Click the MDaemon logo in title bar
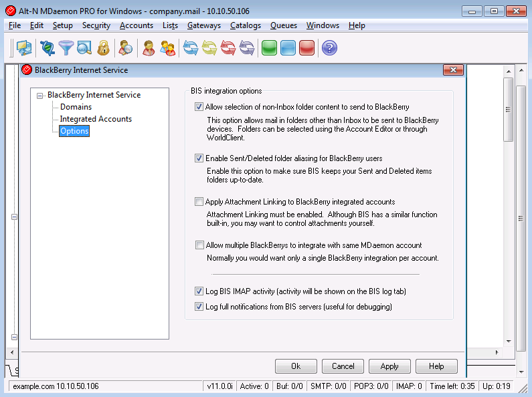Viewport: 532px width, 397px height. tap(11, 11)
